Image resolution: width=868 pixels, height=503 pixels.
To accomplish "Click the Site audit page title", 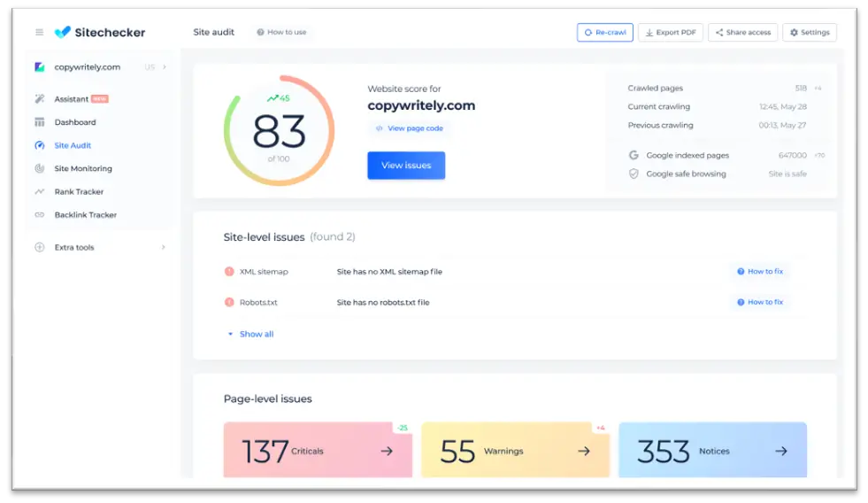I will (x=213, y=32).
